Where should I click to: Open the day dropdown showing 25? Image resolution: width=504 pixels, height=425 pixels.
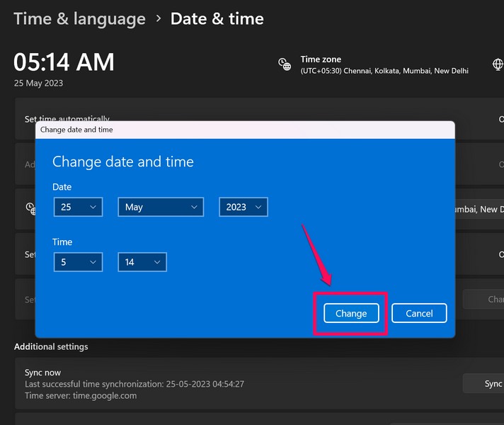pyautogui.click(x=78, y=207)
